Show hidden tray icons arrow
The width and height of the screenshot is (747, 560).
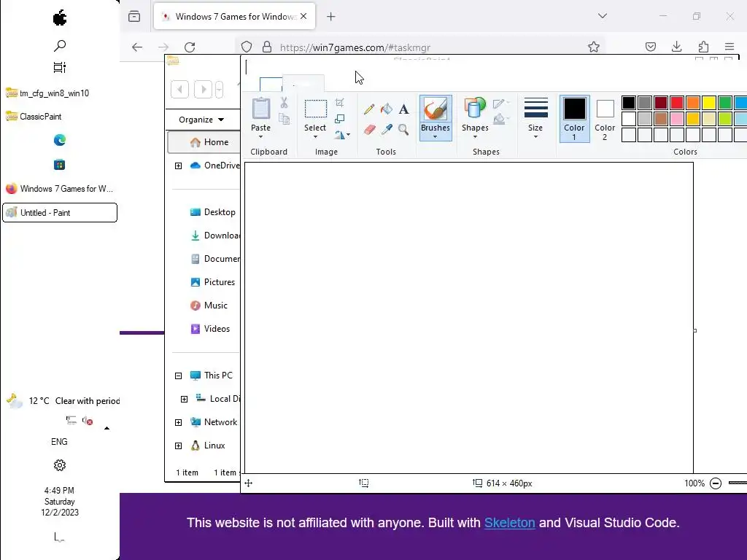click(x=107, y=428)
